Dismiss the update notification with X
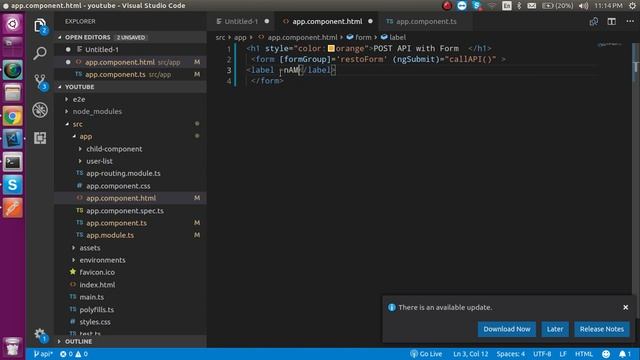Screen dimensions: 640x360 [626, 307]
